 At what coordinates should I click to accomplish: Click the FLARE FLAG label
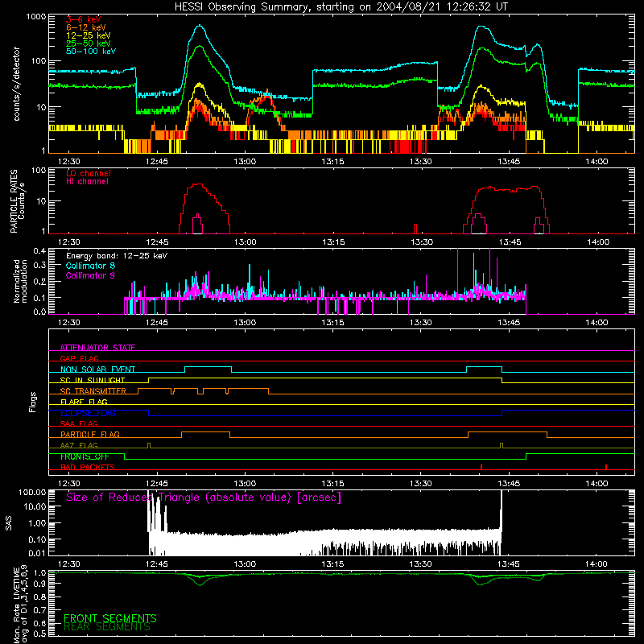(84, 402)
